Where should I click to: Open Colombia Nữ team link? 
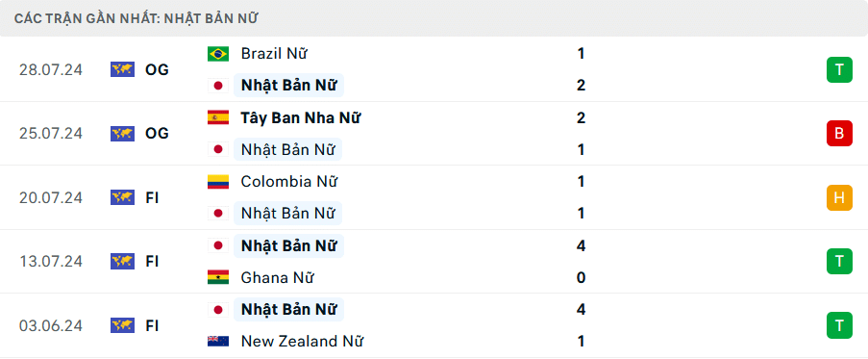pyautogui.click(x=289, y=182)
